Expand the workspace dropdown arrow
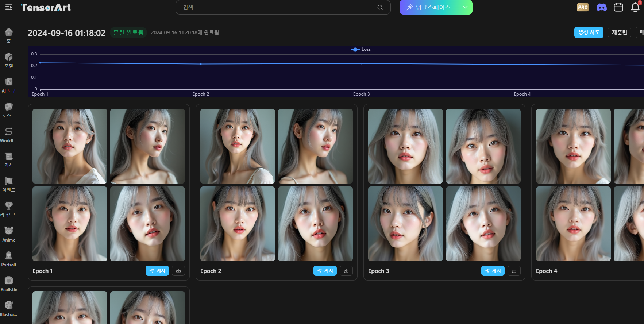The image size is (644, 324). point(465,7)
